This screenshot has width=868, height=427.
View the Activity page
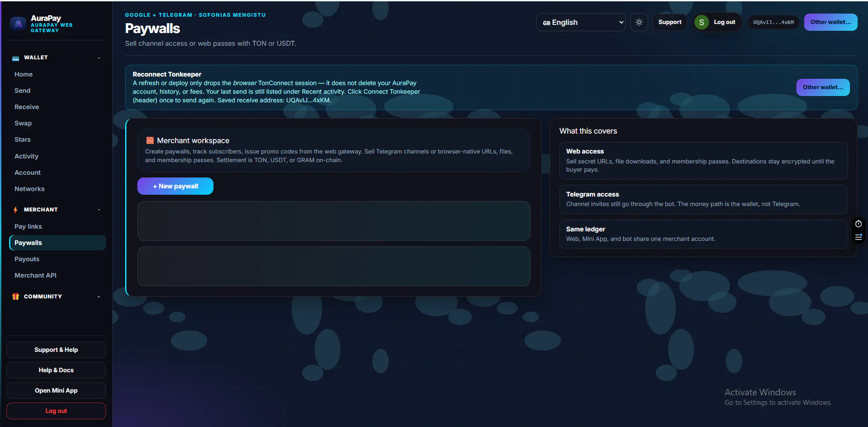(26, 156)
